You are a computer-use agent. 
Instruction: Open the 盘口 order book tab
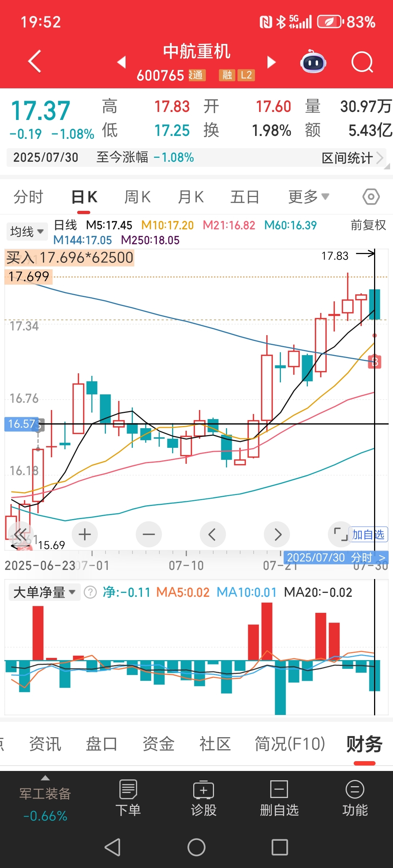tap(102, 744)
